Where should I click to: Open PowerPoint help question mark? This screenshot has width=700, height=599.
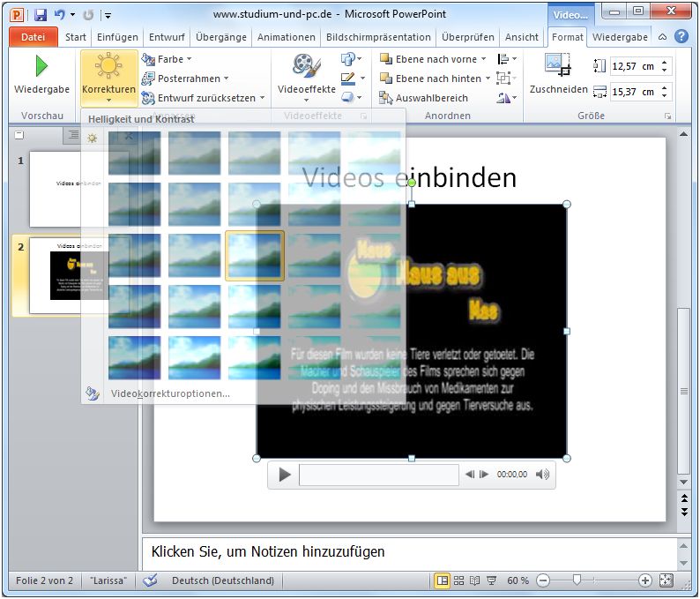[x=681, y=37]
